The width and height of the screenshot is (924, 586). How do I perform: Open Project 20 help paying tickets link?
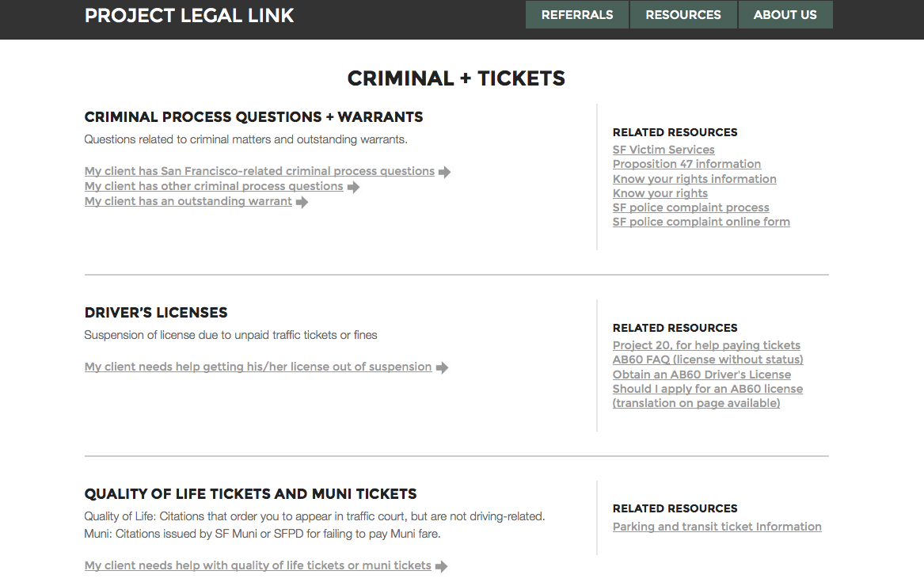(x=706, y=345)
